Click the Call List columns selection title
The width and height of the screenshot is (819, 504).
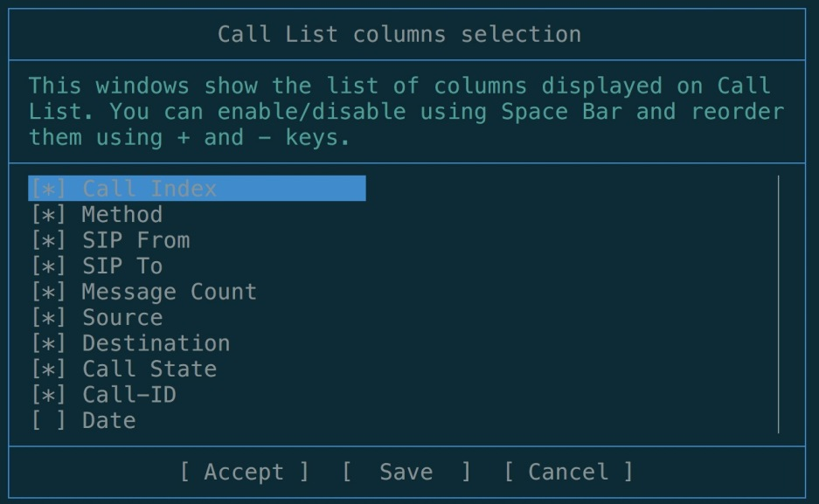(x=399, y=35)
